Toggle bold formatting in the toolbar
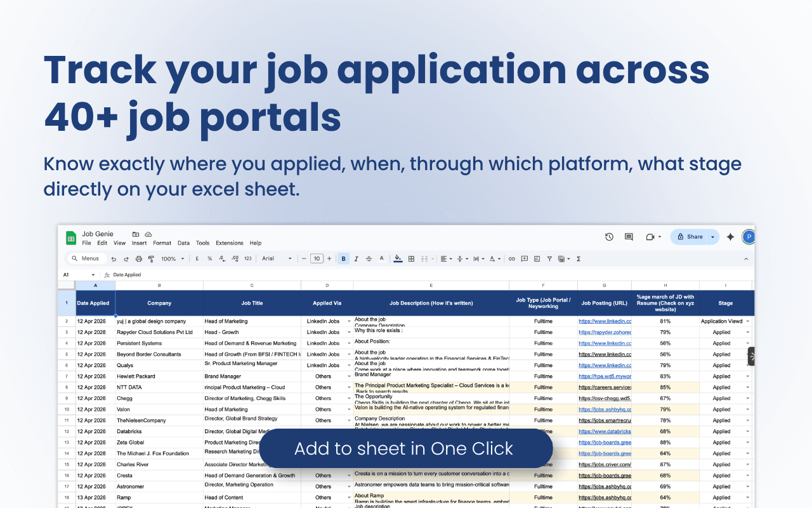Viewport: 812px width, 508px height. (343, 258)
